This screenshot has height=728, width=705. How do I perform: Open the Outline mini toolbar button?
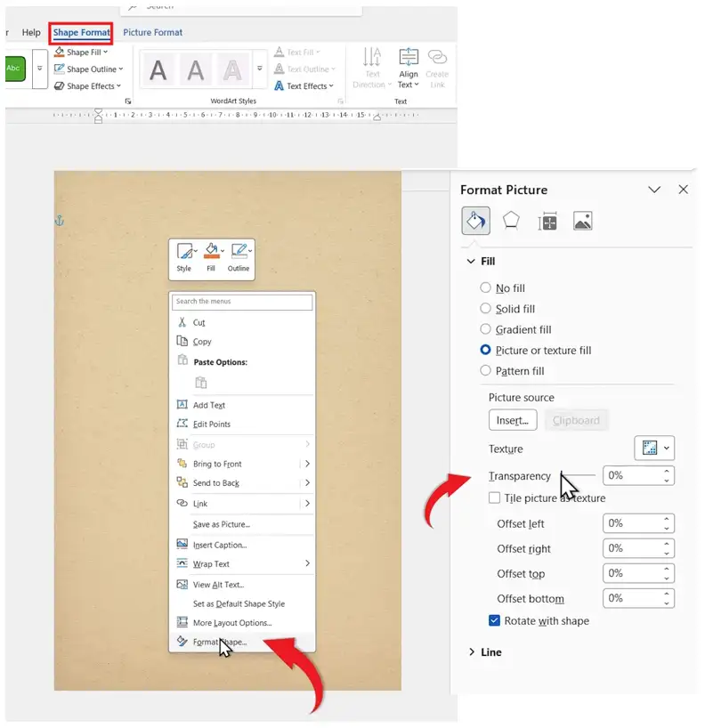pyautogui.click(x=239, y=258)
